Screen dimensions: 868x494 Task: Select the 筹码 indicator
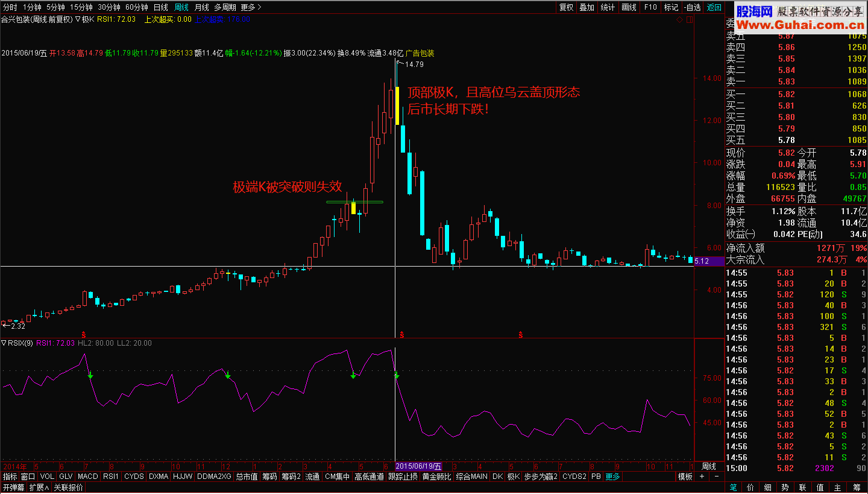tap(269, 477)
